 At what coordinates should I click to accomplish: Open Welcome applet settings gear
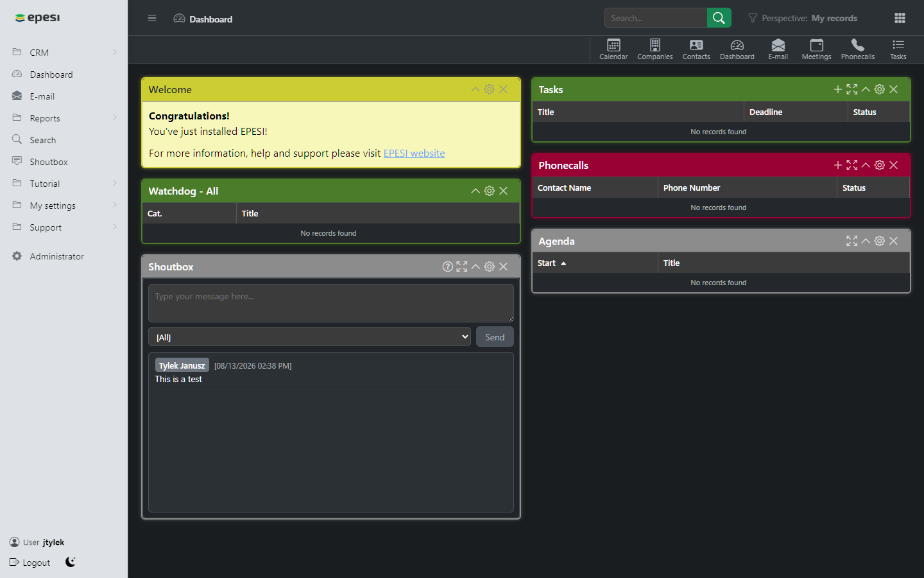coord(490,89)
